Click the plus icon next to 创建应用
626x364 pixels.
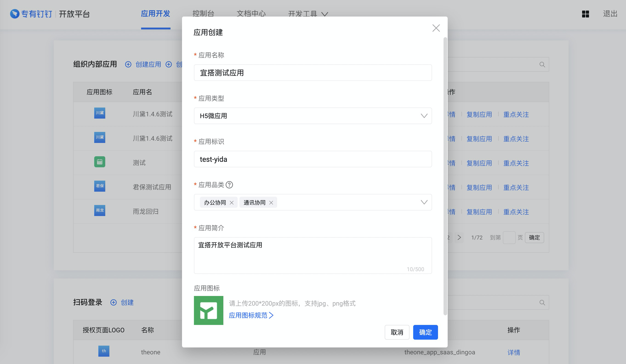click(x=128, y=65)
